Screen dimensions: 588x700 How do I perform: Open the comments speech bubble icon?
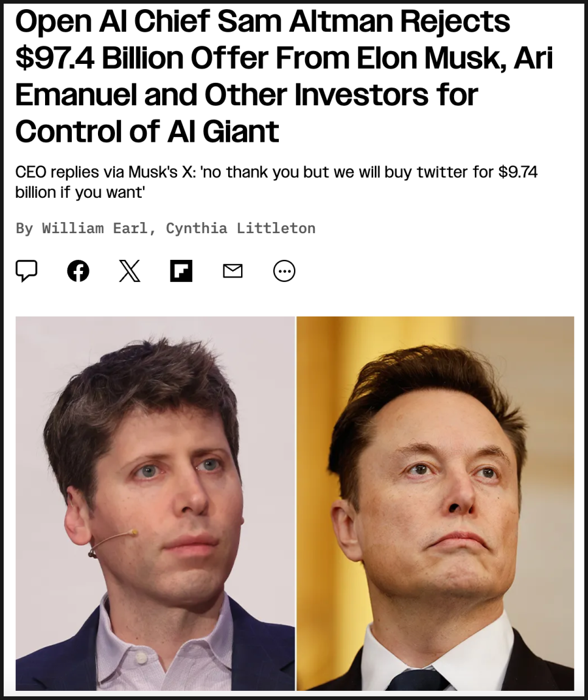(26, 271)
